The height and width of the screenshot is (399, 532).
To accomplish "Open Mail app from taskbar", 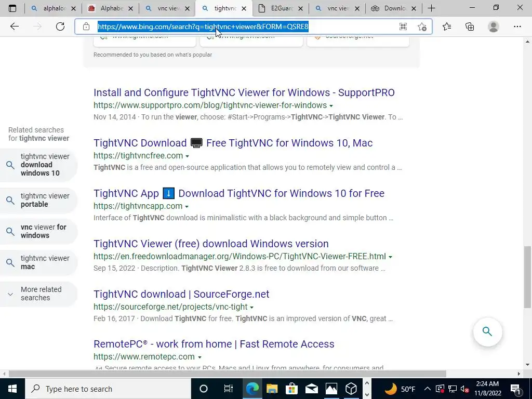I will tap(311, 389).
